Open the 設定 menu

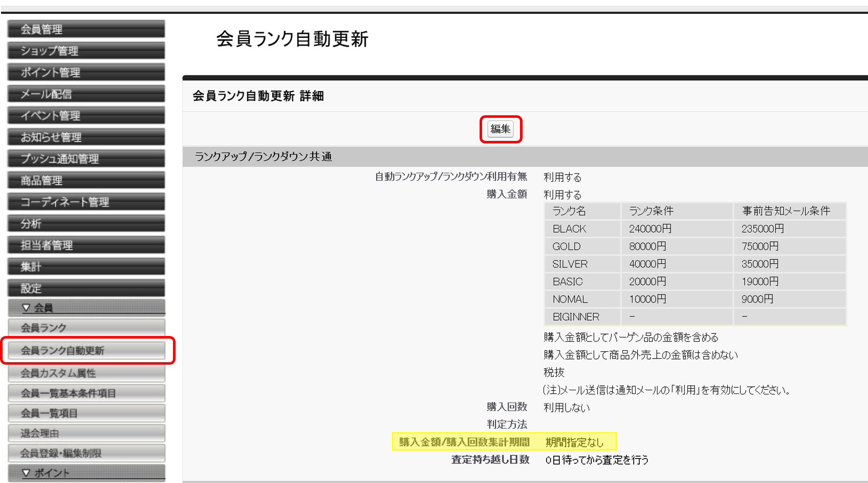coord(86,287)
